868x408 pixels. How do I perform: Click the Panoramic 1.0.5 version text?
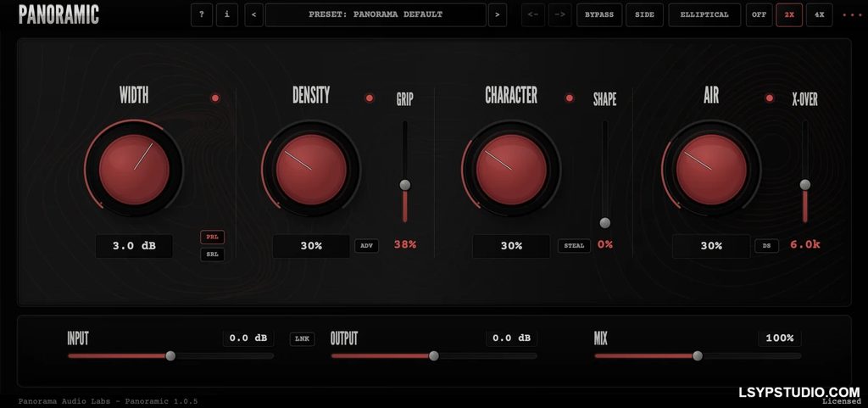click(162, 401)
